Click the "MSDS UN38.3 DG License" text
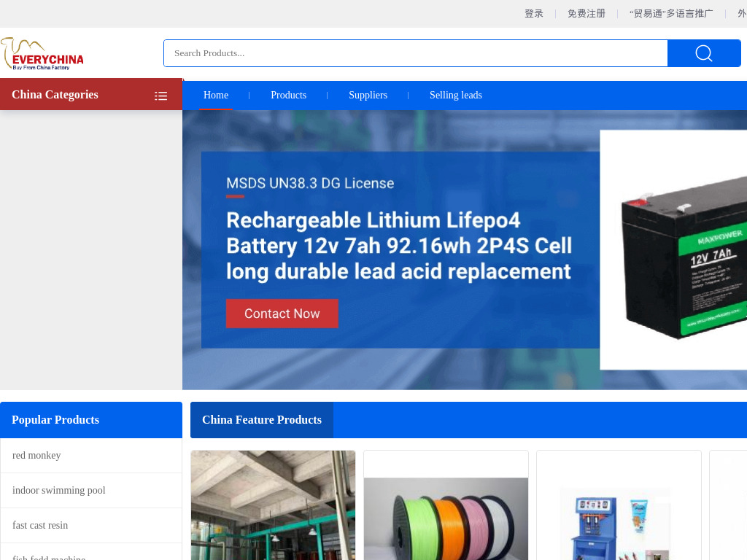 click(x=310, y=183)
